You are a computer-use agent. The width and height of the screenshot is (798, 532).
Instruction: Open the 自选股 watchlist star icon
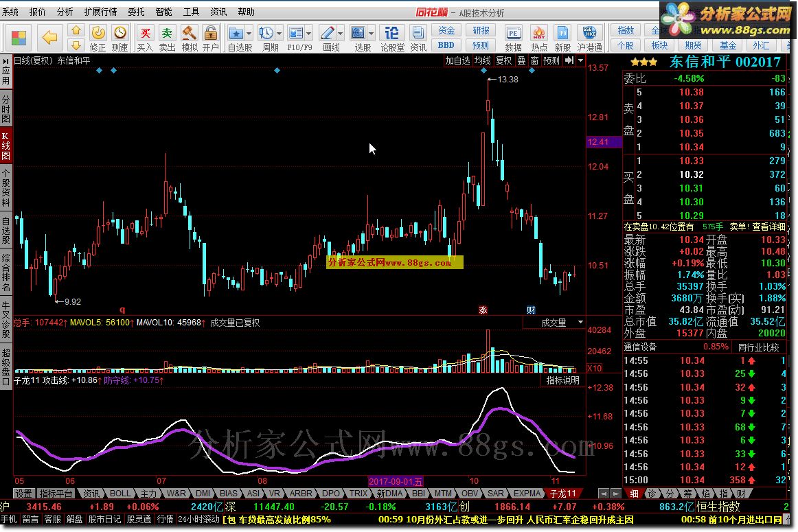tap(236, 34)
